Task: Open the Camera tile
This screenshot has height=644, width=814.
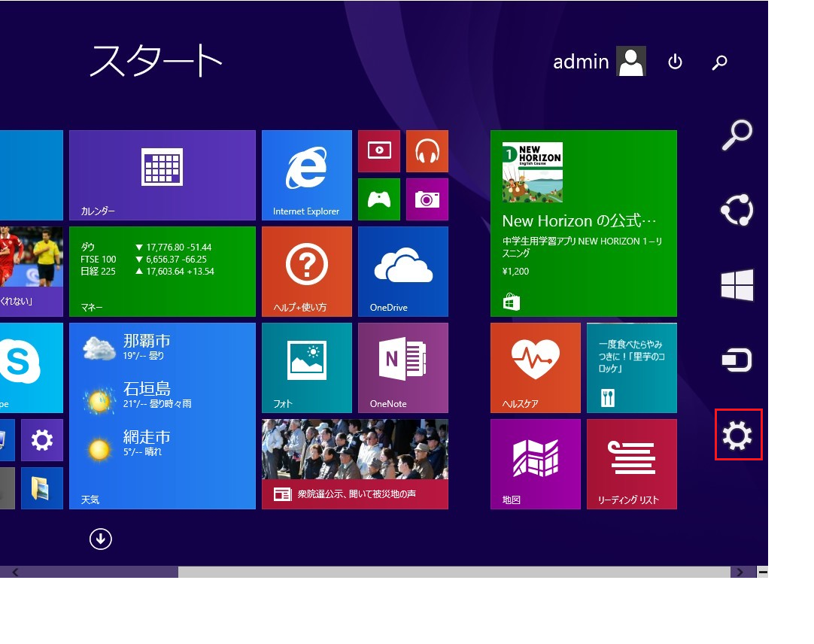Action: [x=427, y=199]
